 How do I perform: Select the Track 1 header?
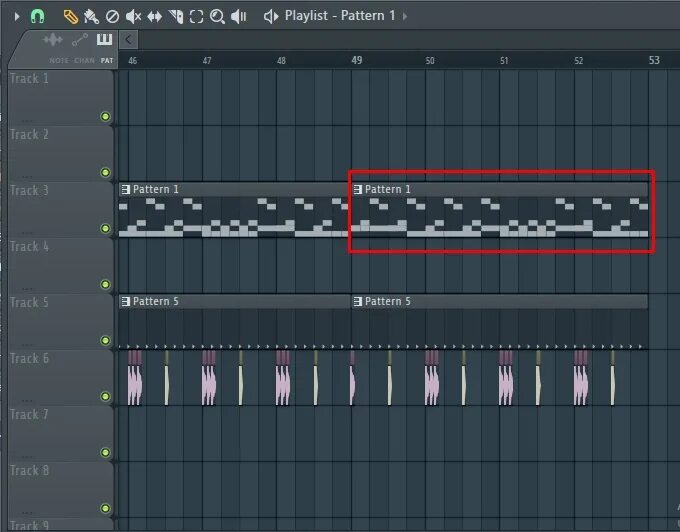(61, 98)
